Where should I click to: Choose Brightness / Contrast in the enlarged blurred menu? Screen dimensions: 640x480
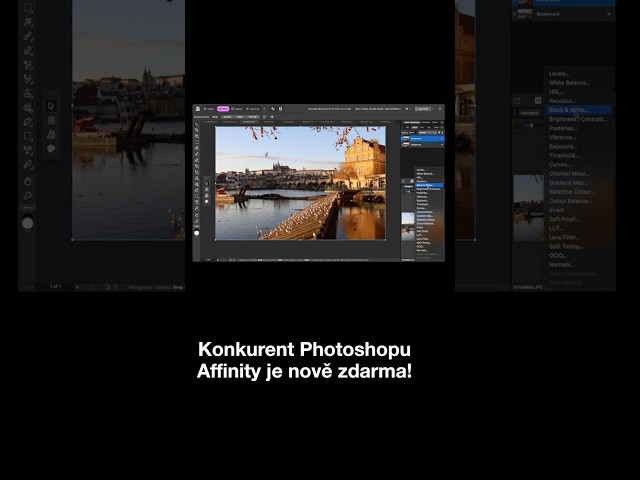[578, 119]
